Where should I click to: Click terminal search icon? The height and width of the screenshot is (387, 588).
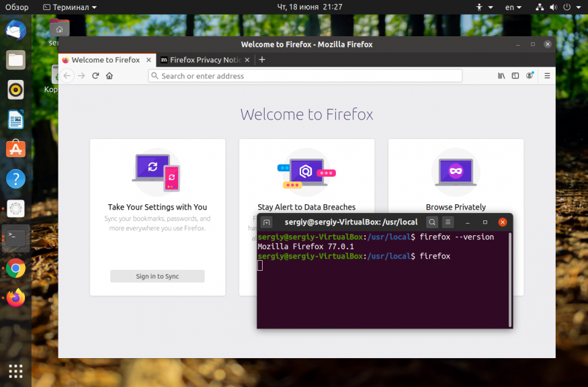point(432,222)
